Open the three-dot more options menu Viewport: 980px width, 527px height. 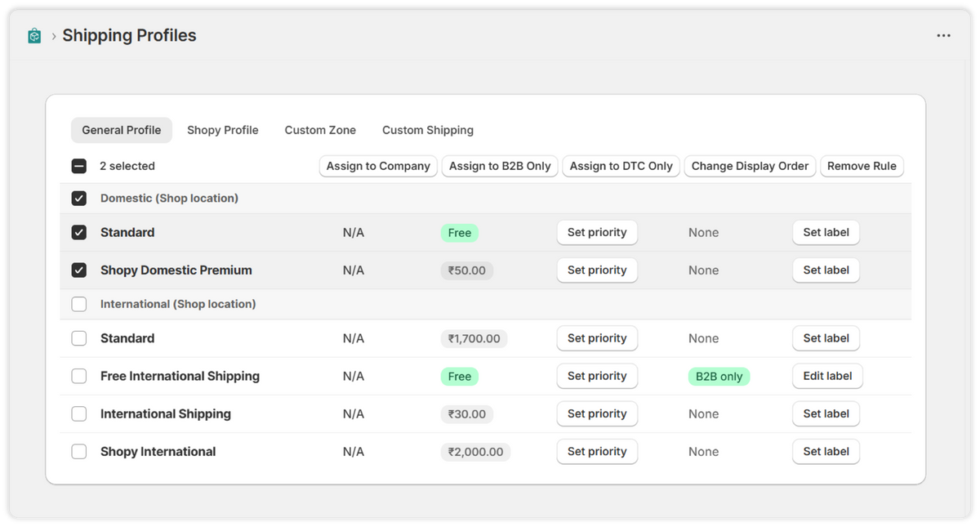(943, 36)
